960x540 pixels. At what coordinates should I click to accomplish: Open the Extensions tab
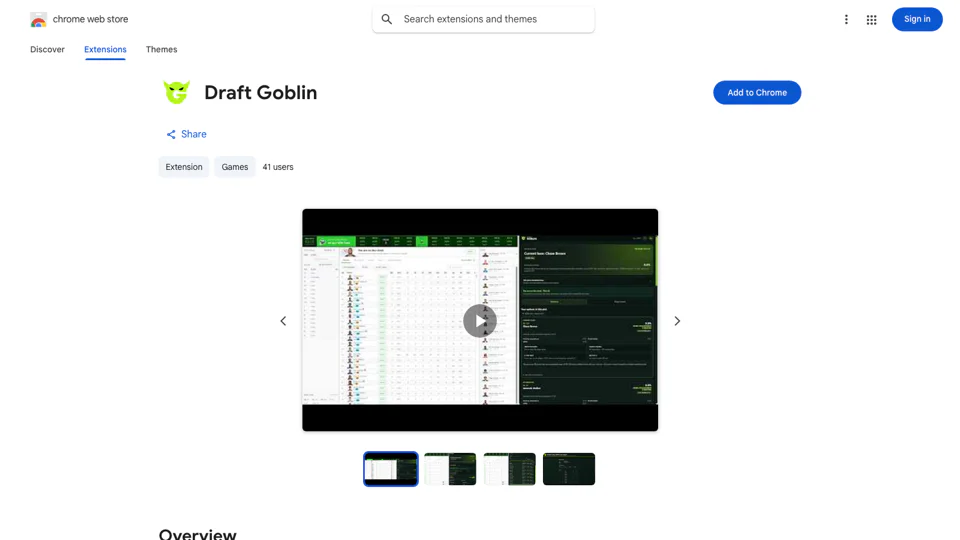(x=105, y=50)
